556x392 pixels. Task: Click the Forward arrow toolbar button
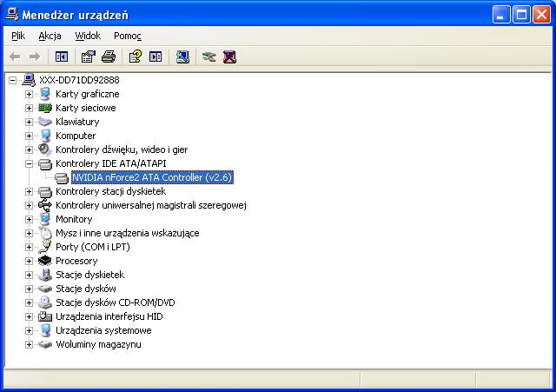pyautogui.click(x=35, y=56)
